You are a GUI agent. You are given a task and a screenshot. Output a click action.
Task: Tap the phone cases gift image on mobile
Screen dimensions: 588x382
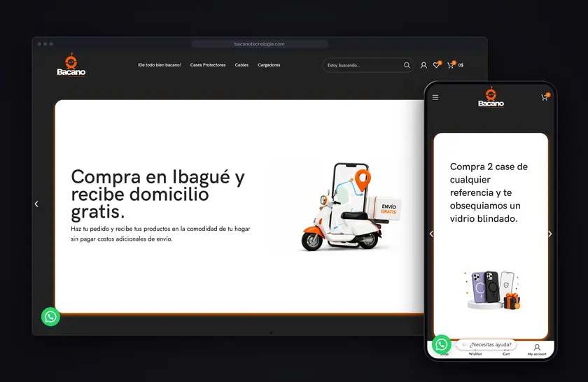pos(492,290)
